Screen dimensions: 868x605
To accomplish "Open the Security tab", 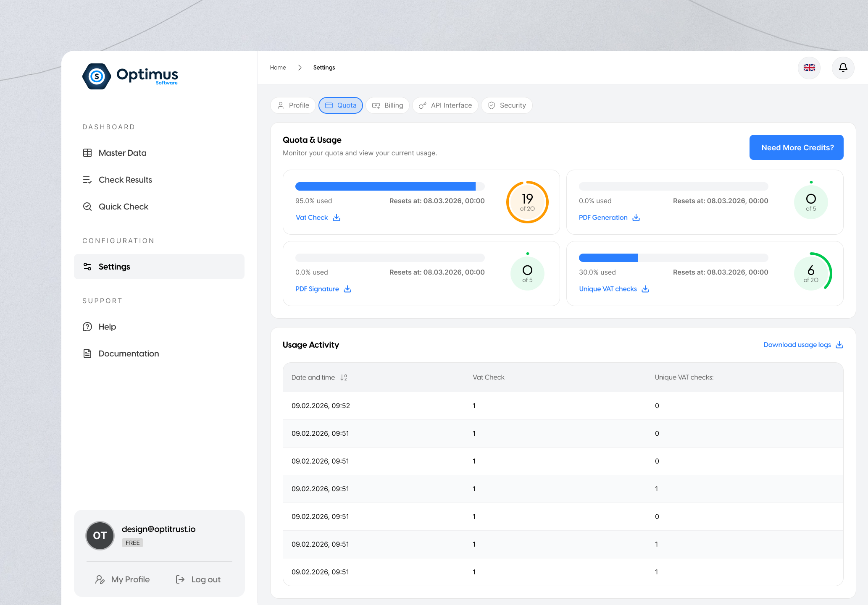I will (507, 105).
